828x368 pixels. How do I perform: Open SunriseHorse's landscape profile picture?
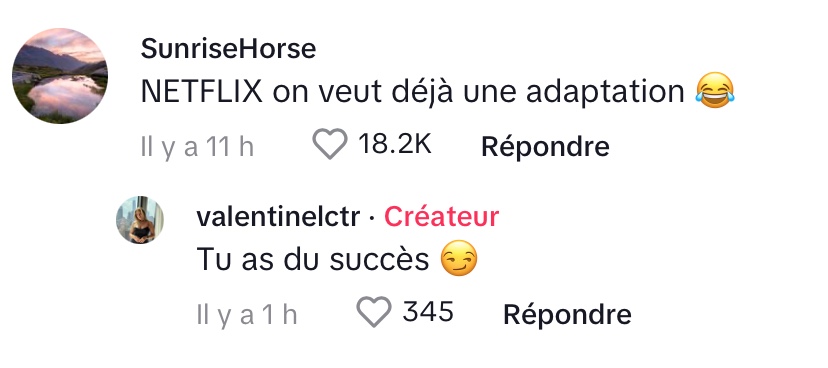point(60,76)
